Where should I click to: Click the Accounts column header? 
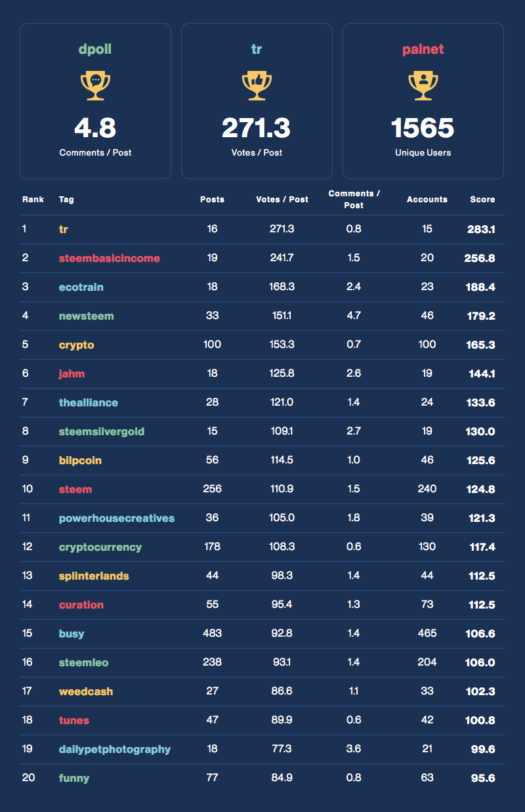point(427,200)
